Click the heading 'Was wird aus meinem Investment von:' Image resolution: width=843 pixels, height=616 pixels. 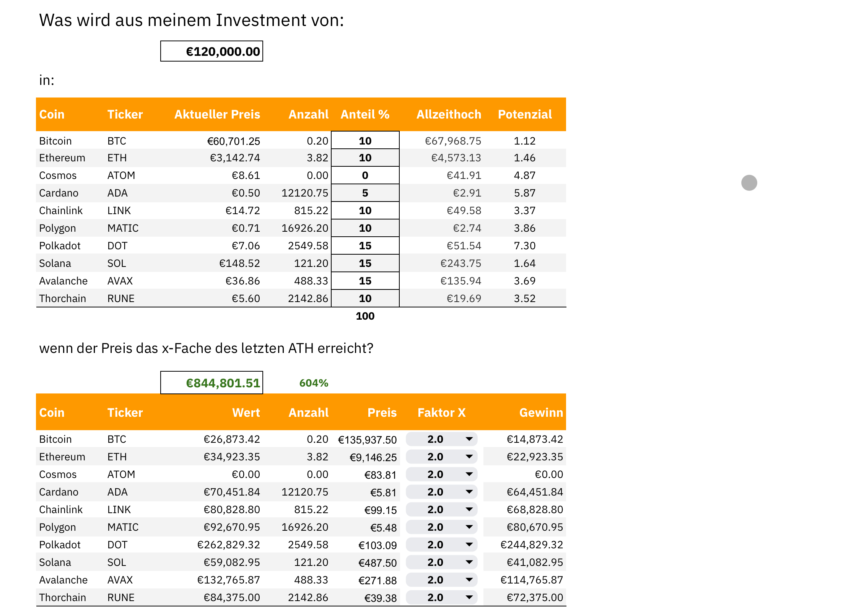tap(192, 20)
